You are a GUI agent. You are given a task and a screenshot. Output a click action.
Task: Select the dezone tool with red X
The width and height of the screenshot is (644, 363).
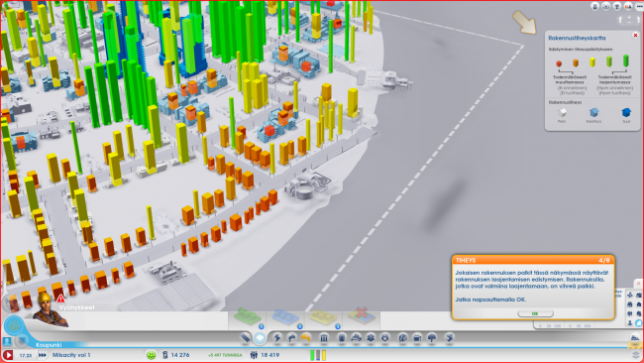point(362,315)
